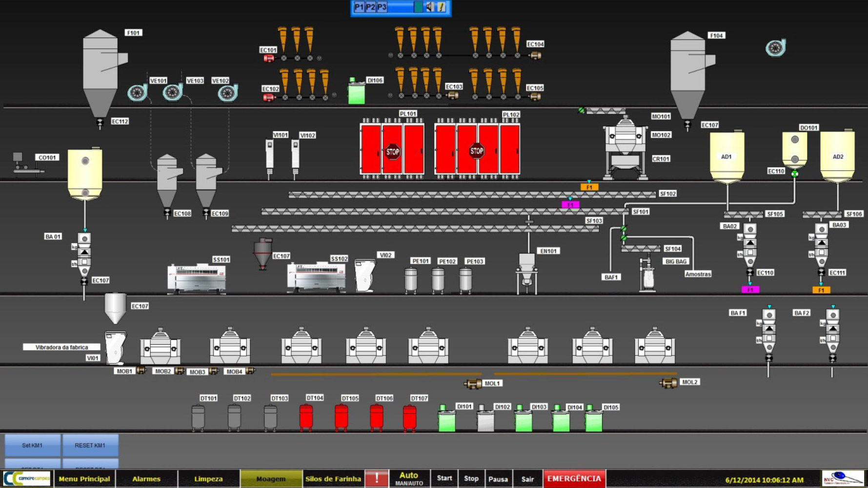Click the speaker sound icon in top toolbar
This screenshot has width=868, height=488.
(429, 7)
